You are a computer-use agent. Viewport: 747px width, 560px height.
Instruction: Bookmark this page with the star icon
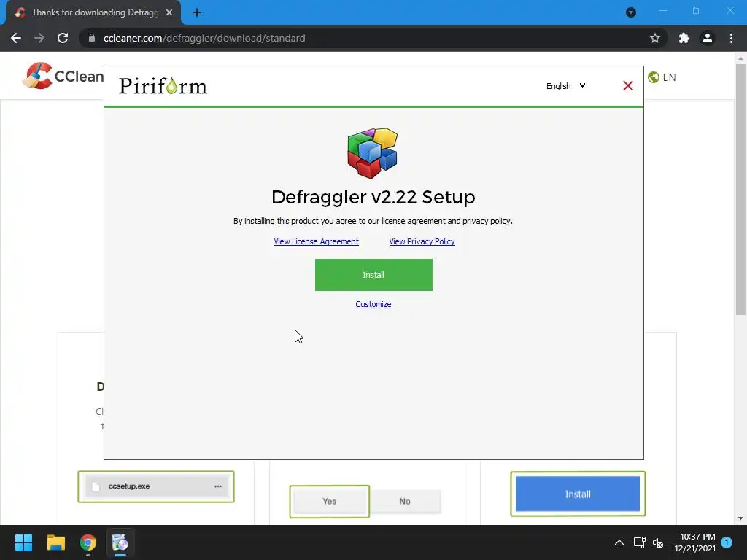click(x=655, y=38)
